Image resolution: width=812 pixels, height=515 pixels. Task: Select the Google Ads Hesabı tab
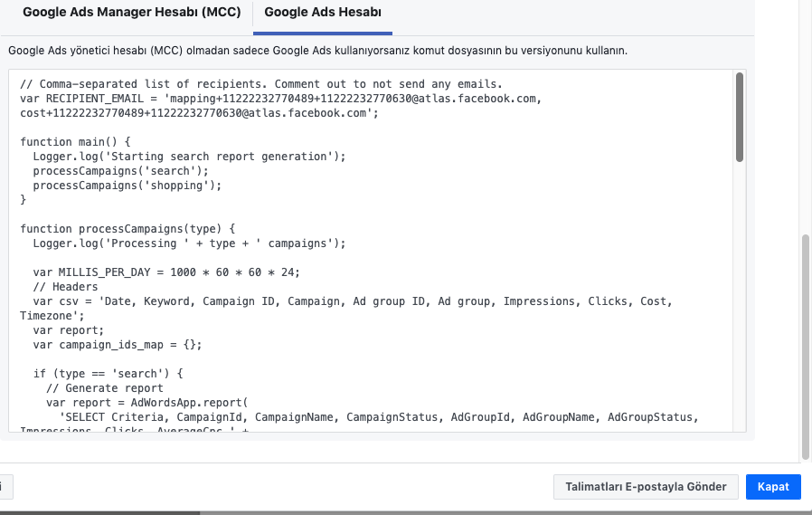click(323, 13)
